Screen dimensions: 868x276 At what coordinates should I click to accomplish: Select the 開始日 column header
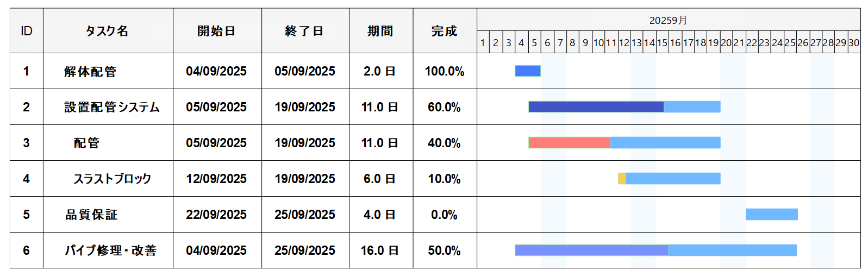pos(217,31)
